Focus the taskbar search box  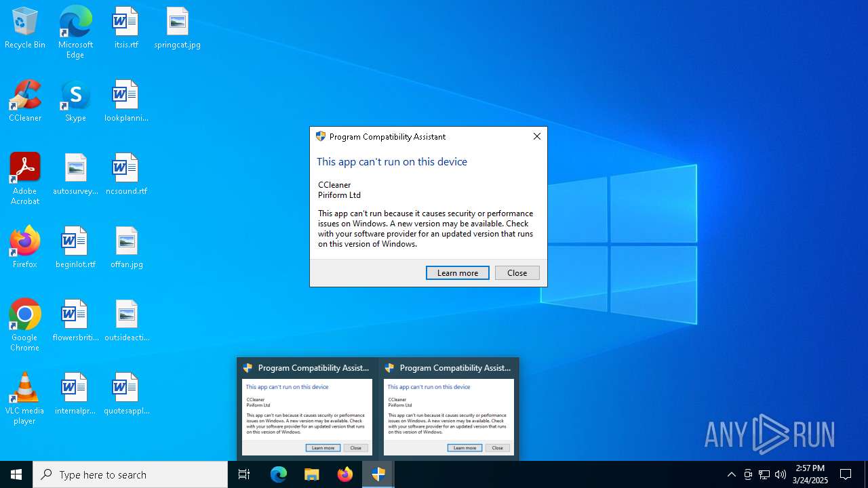pyautogui.click(x=130, y=474)
